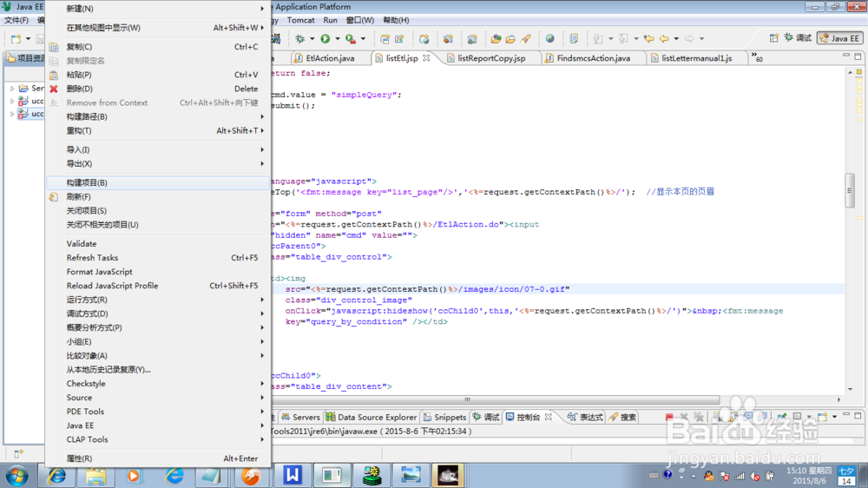
Task: Click the Last Edit Location arrow icon
Action: tap(648, 39)
